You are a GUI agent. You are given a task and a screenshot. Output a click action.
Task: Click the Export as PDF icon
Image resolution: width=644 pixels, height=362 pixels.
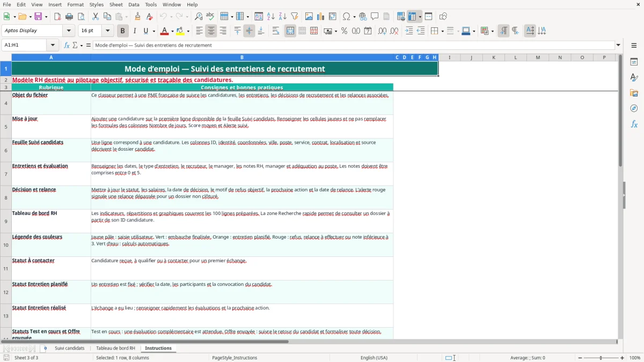click(57, 17)
